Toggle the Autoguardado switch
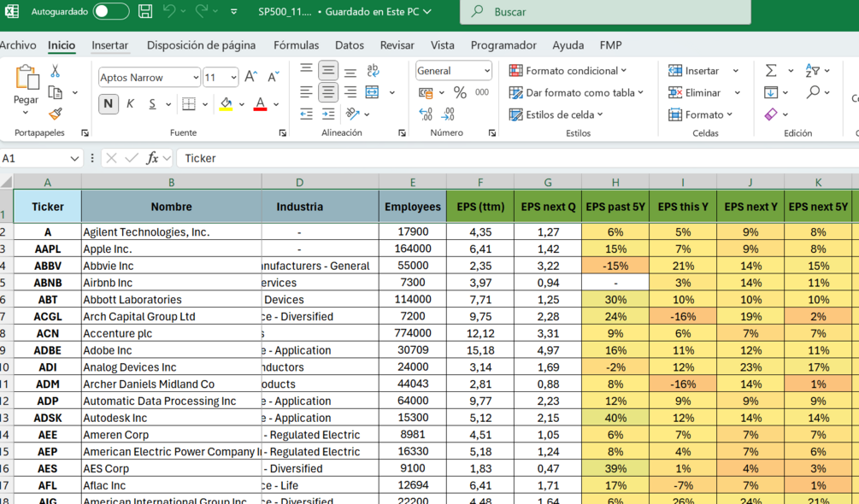This screenshot has height=504, width=859. click(x=111, y=11)
